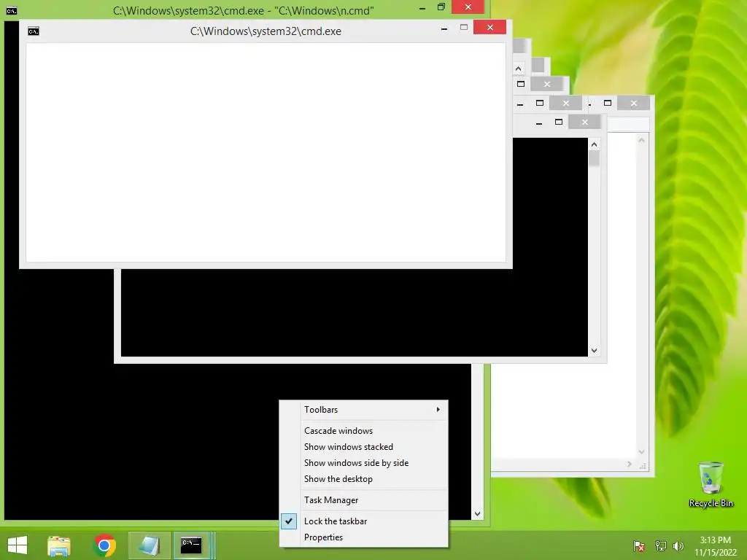Click scroll-down arrow of rightmost white window
The image size is (747, 560).
[x=641, y=451]
